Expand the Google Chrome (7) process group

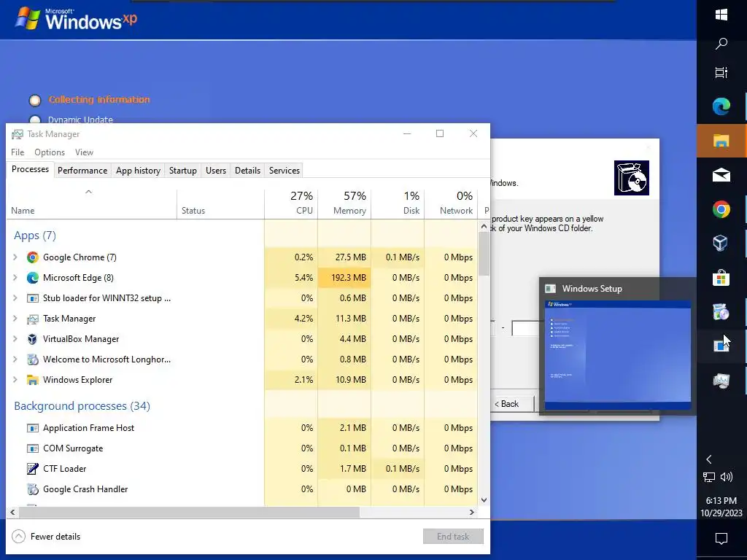[x=15, y=257]
